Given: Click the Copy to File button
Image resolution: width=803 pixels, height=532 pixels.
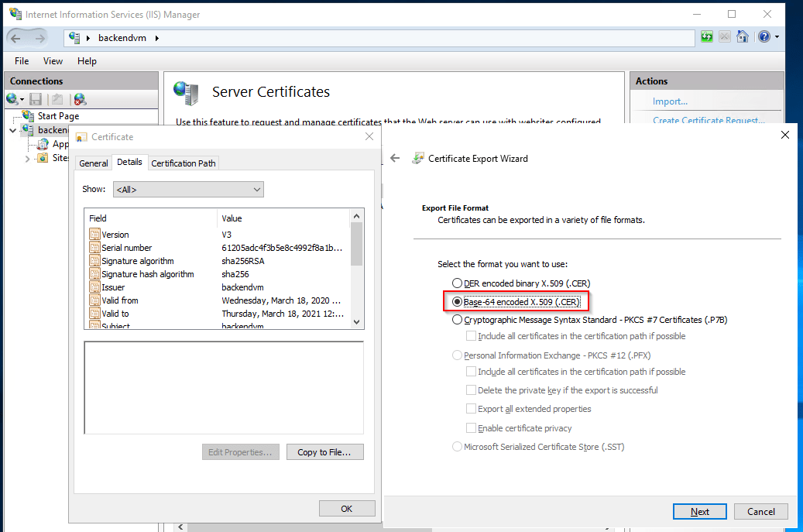Looking at the screenshot, I should click(324, 452).
